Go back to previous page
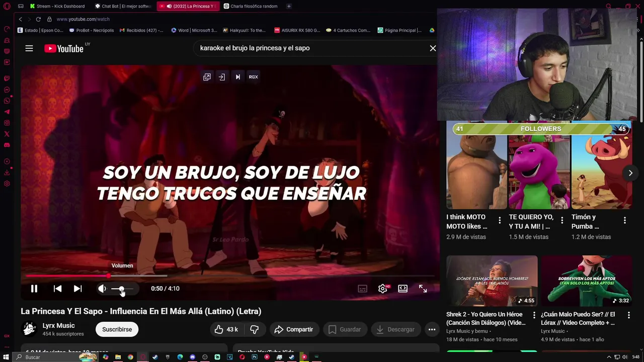This screenshot has width=644, height=362. (20, 19)
